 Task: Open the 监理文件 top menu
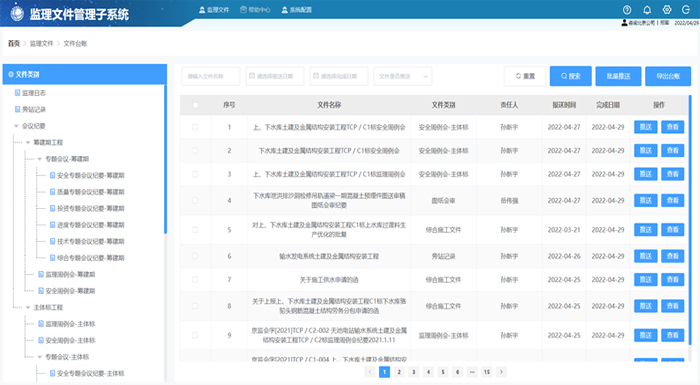click(214, 10)
